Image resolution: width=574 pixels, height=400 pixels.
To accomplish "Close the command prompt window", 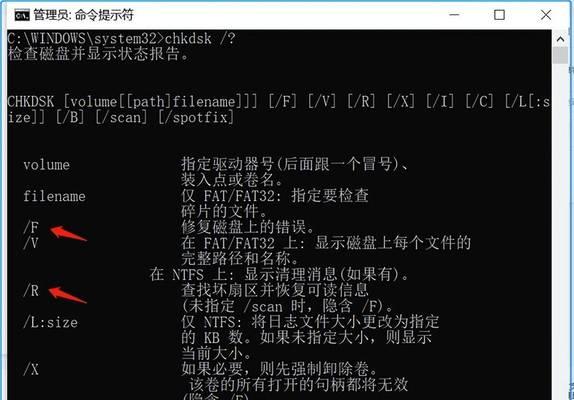I will point(546,15).
